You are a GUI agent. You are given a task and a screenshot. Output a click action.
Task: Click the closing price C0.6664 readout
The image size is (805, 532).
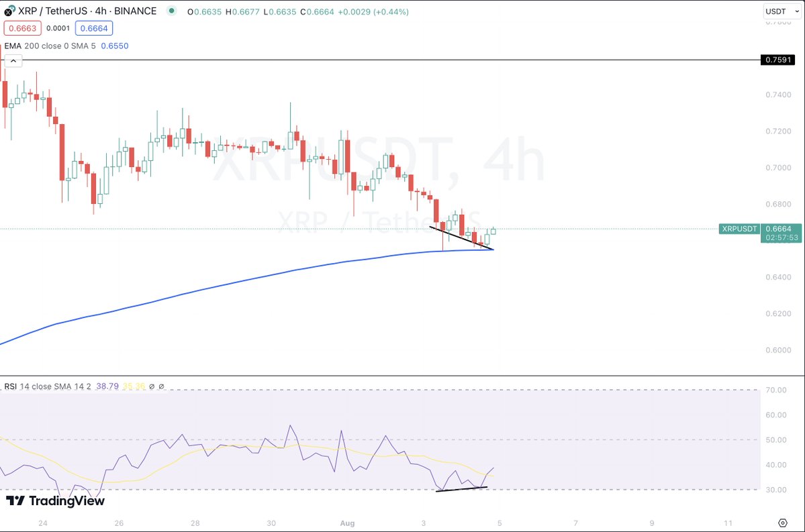(318, 11)
